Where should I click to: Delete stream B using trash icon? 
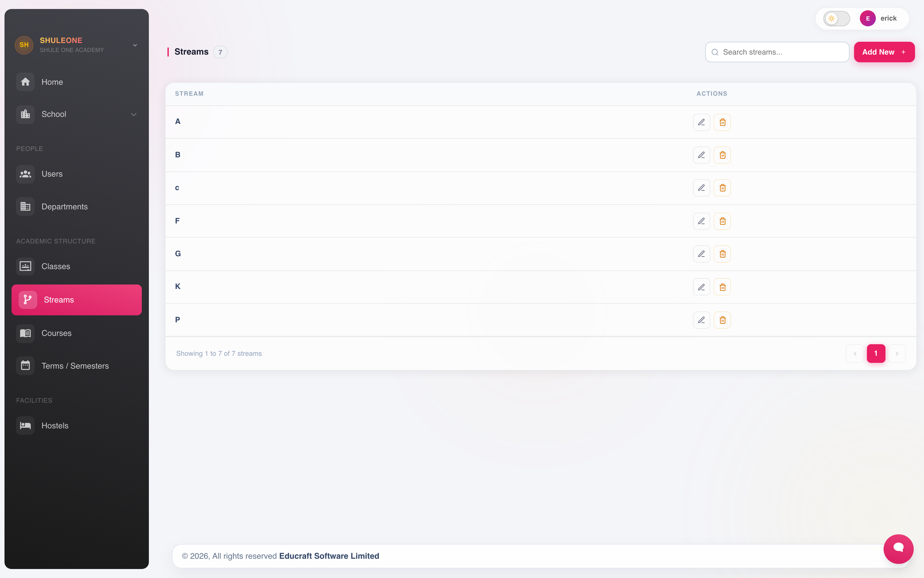[x=723, y=155]
